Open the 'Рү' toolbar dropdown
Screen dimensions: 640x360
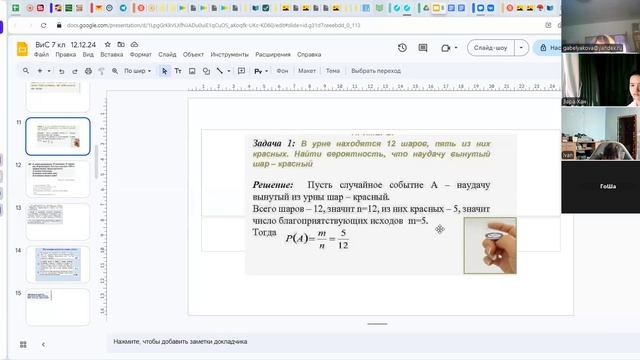[x=261, y=71]
